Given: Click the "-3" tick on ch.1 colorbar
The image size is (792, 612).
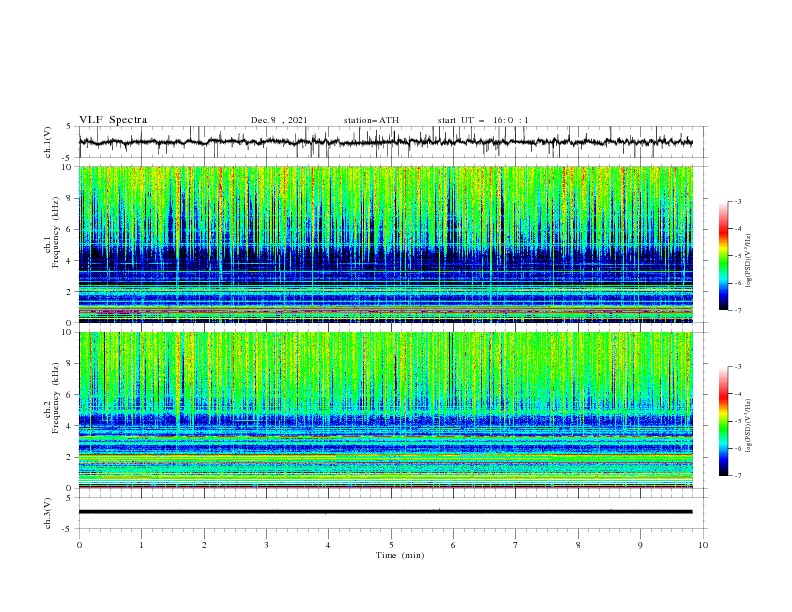Looking at the screenshot, I should (737, 201).
